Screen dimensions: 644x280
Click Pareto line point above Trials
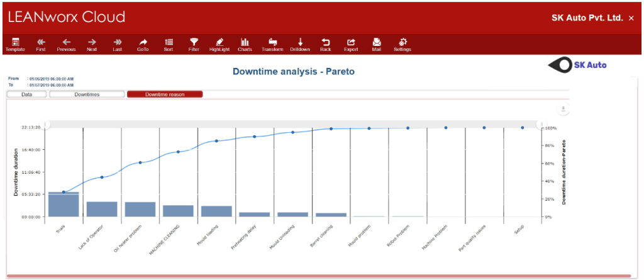(x=64, y=192)
